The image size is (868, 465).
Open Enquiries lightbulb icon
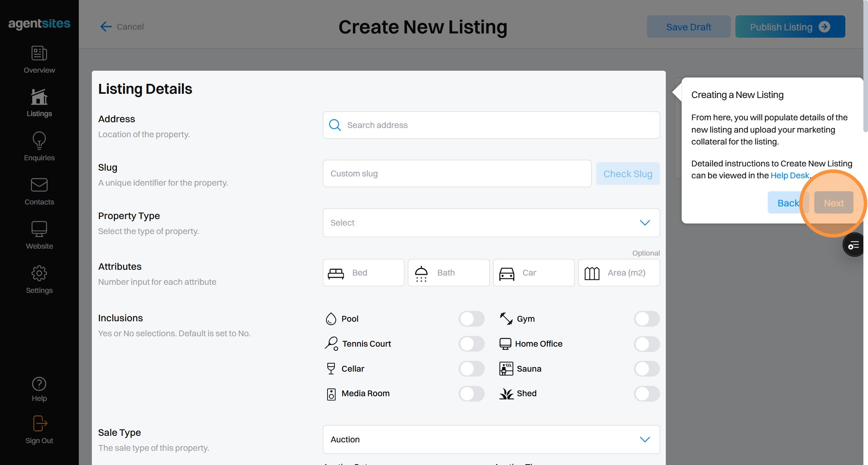coord(39,141)
